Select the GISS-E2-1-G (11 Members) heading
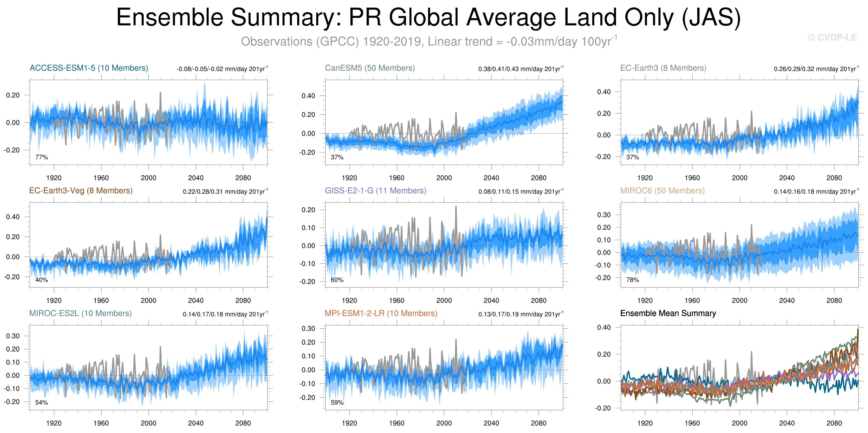The image size is (868, 433). [375, 191]
